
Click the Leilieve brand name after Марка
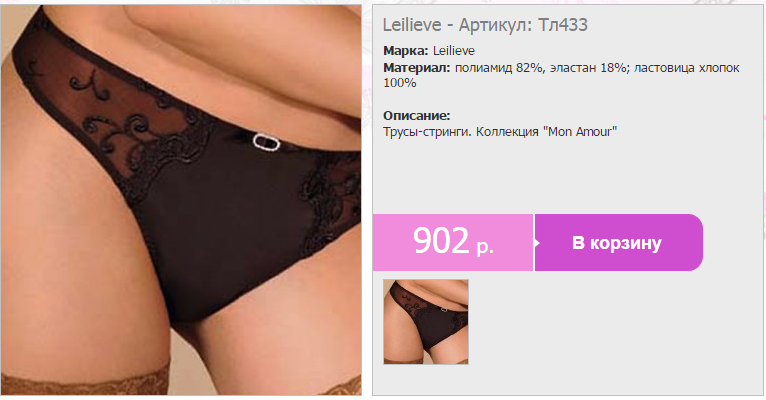point(454,51)
